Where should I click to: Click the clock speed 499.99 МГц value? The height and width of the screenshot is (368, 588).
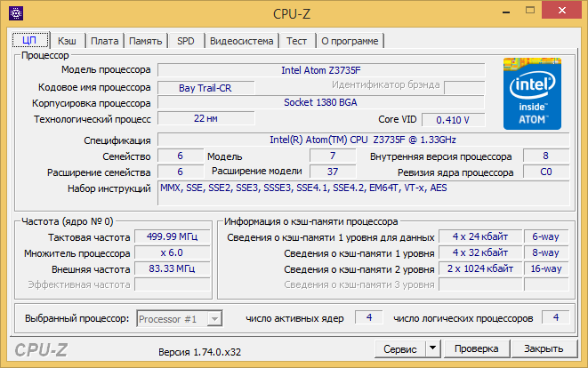click(172, 236)
